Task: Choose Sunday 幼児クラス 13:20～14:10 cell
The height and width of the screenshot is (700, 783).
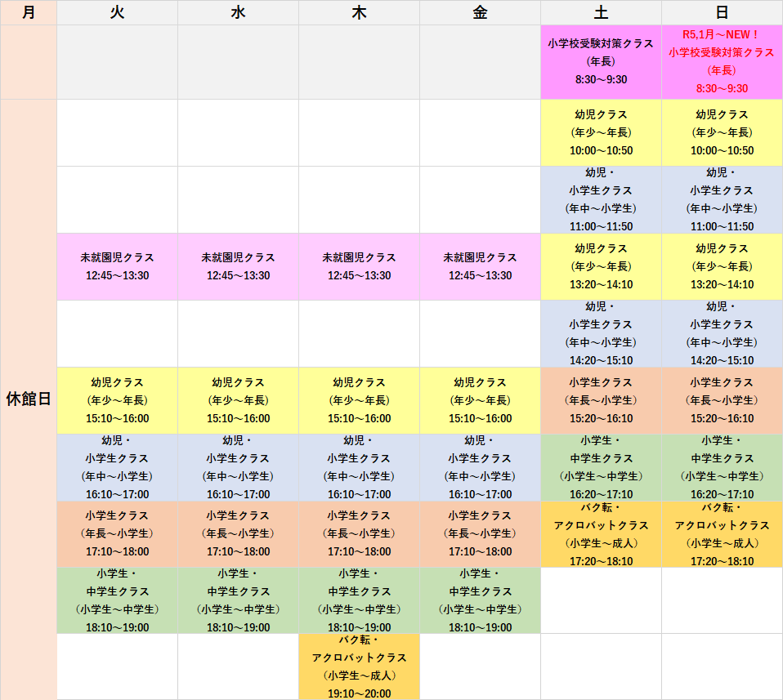Action: click(x=722, y=267)
